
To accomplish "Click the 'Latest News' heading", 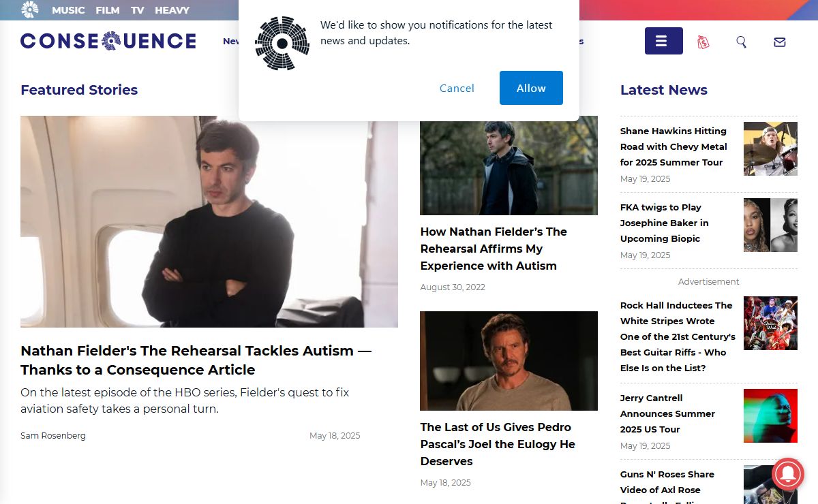I will [664, 90].
